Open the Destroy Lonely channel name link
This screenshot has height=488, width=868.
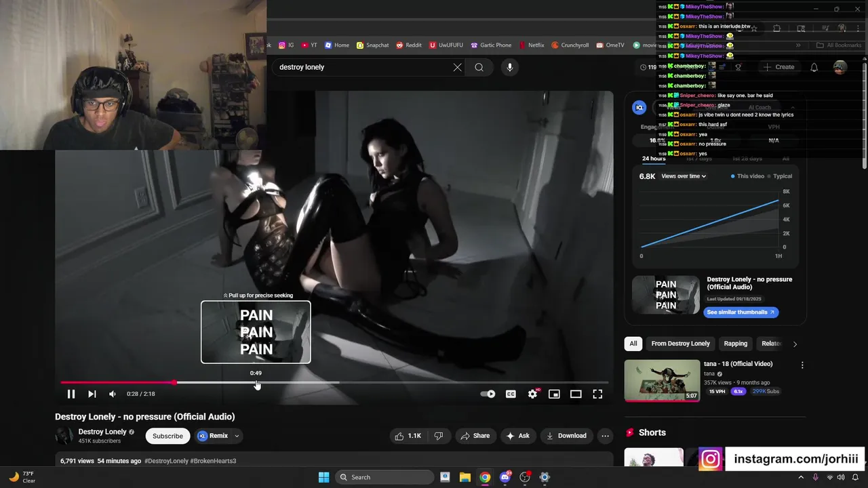[x=102, y=432]
